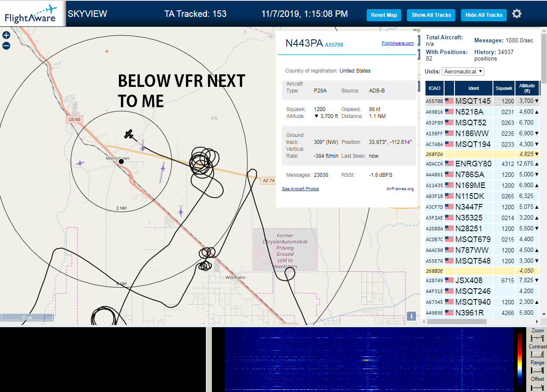Image resolution: width=547 pixels, height=392 pixels.
Task: Select the N3961R aircraft row
Action: 483,313
